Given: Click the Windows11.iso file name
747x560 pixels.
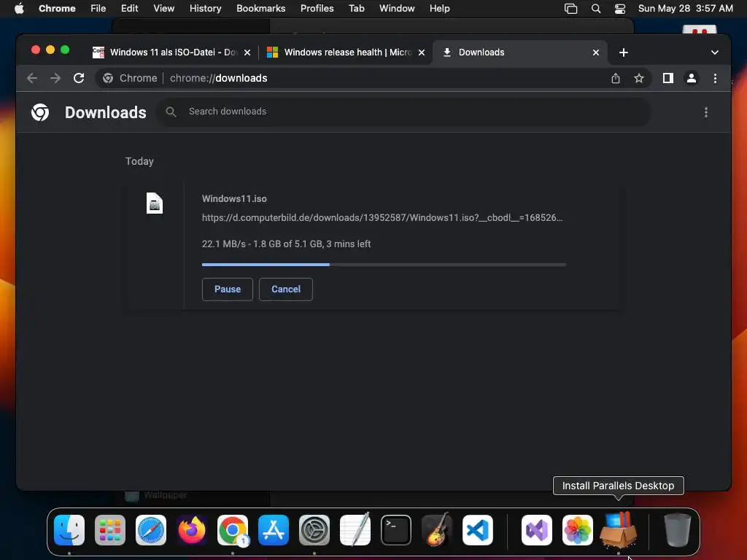Looking at the screenshot, I should coord(234,198).
